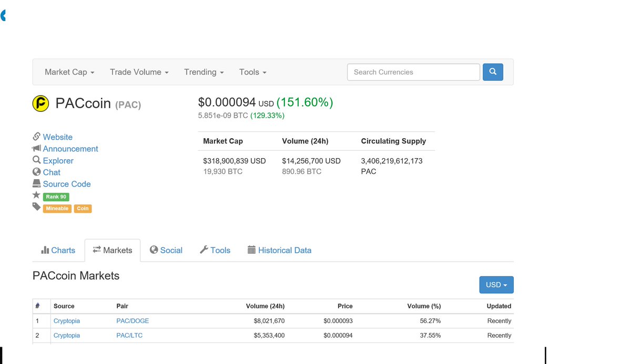Click the Source Code printer icon
This screenshot has height=364, width=631.
(x=36, y=184)
